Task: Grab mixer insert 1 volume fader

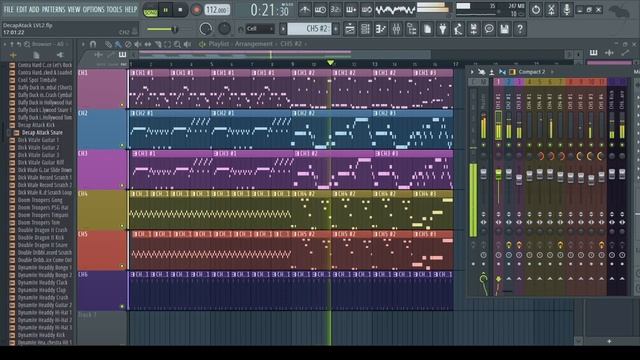Action: (x=498, y=174)
